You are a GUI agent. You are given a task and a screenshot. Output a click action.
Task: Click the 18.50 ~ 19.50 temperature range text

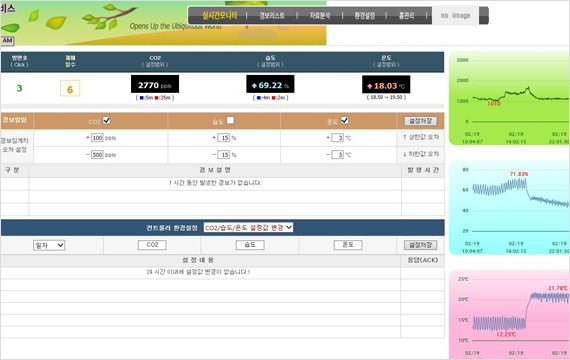pos(386,97)
